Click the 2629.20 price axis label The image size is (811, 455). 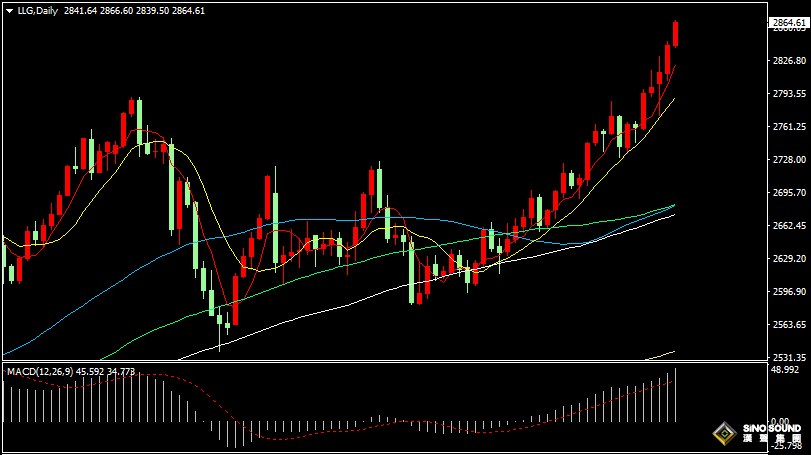(x=789, y=259)
